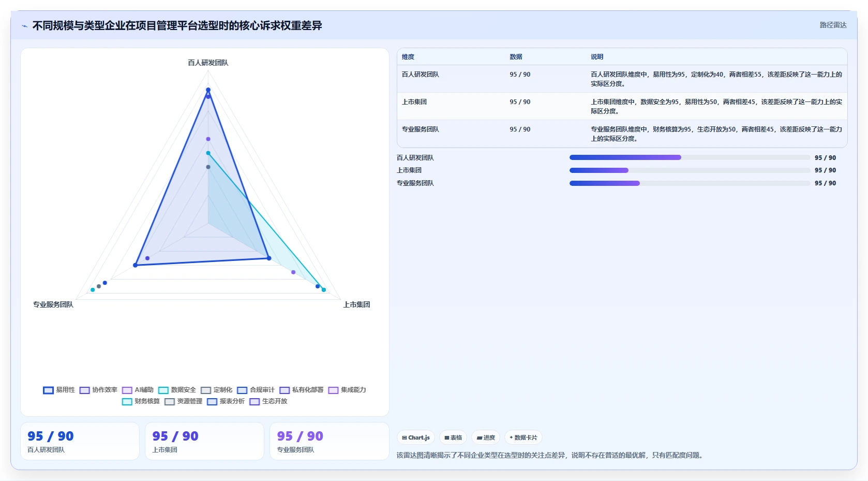The height and width of the screenshot is (481, 868).
Task: Click the summary sentence below the tags
Action: [550, 455]
